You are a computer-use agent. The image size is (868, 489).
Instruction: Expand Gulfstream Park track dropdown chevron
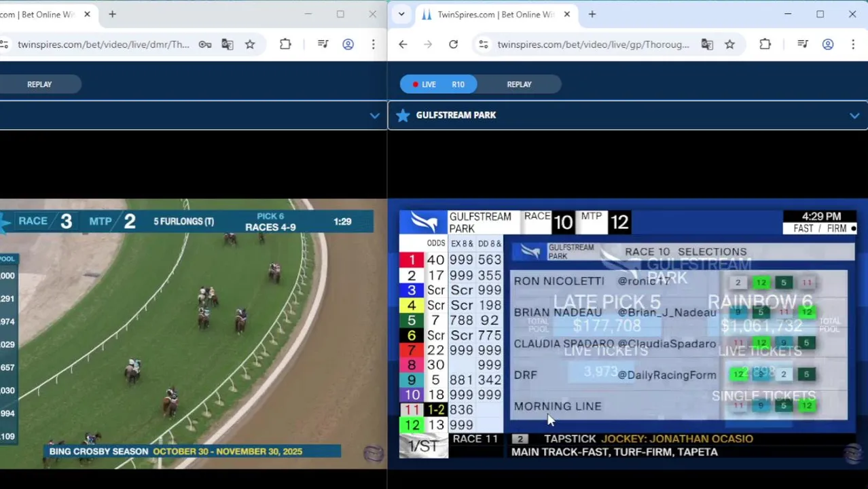(854, 115)
